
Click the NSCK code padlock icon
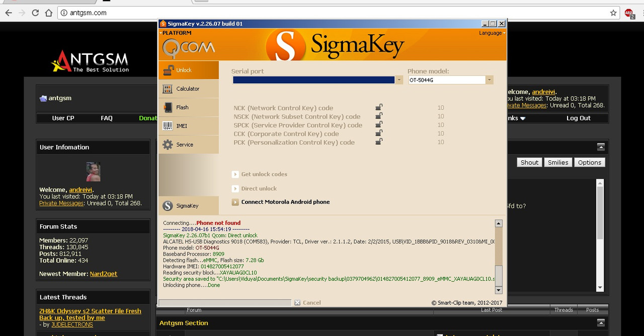379,116
